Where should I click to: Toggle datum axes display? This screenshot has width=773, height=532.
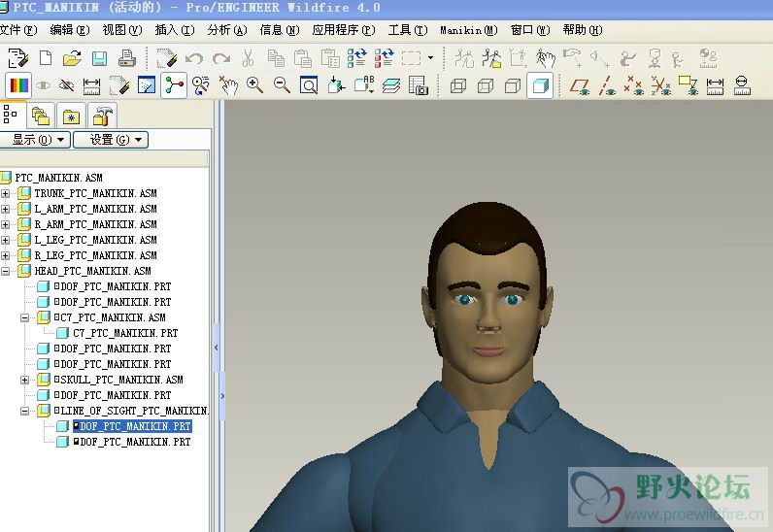pyautogui.click(x=607, y=85)
